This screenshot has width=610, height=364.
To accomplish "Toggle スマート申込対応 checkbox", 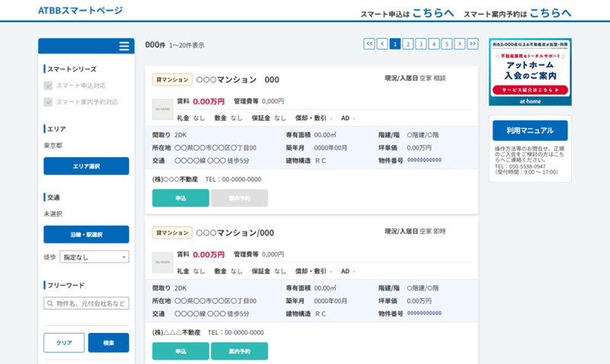I will coord(49,86).
